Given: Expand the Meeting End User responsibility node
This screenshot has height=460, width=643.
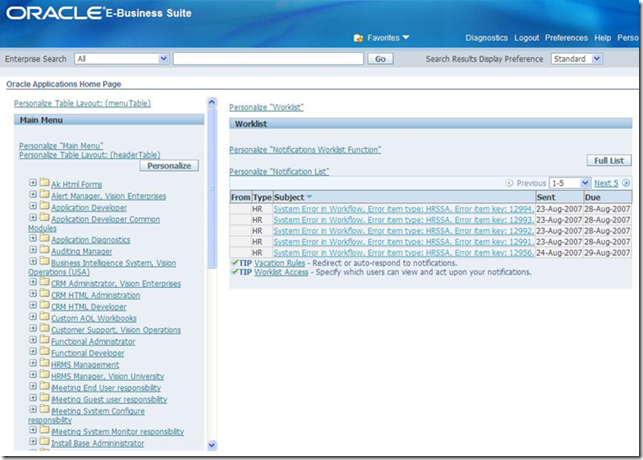Looking at the screenshot, I should [33, 386].
